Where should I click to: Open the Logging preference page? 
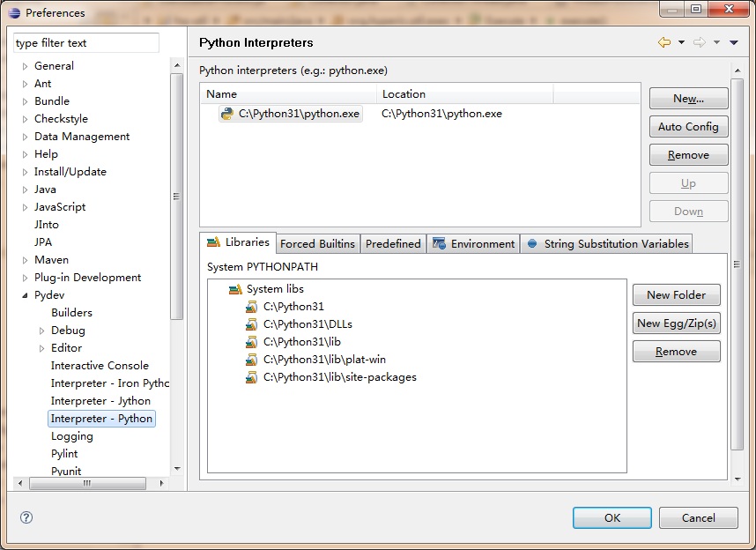tap(72, 436)
